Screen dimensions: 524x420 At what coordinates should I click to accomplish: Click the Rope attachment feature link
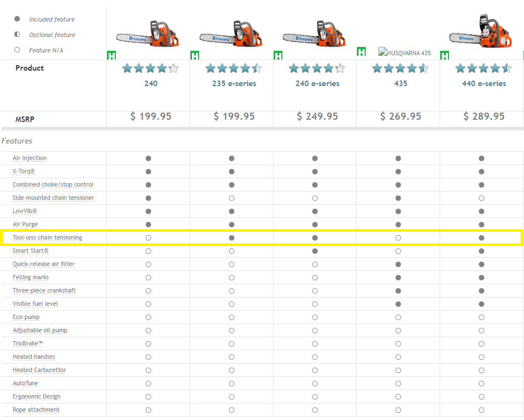pos(36,410)
